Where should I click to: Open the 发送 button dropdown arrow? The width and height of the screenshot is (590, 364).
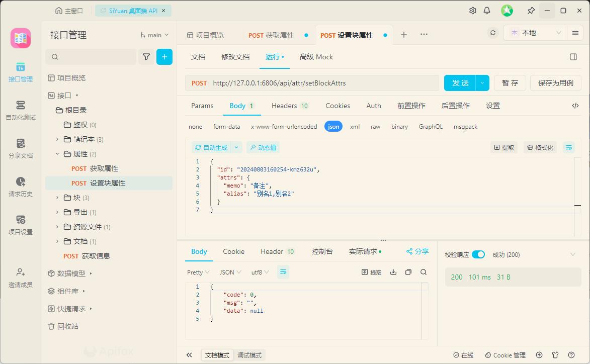pos(482,83)
